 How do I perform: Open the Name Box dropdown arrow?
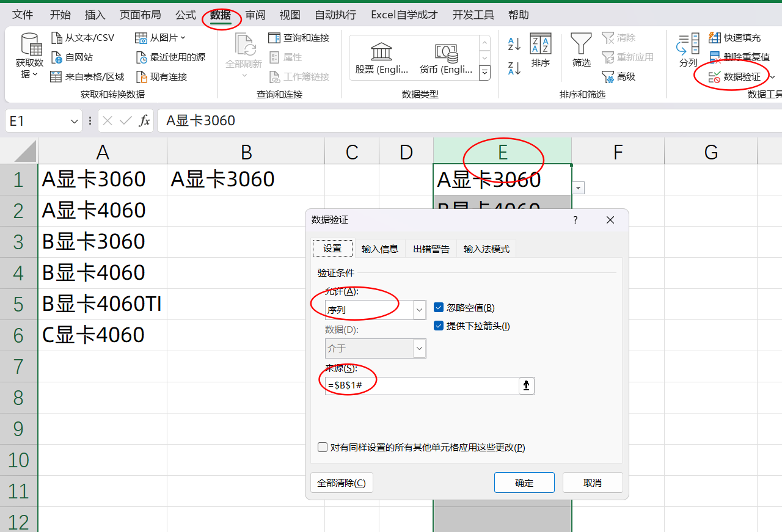(75, 121)
